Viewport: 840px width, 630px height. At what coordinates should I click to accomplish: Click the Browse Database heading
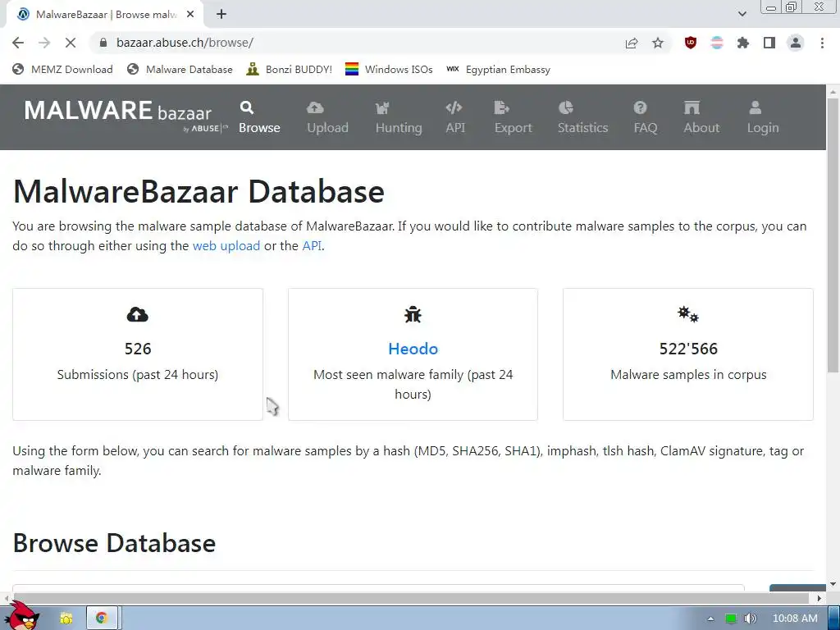114,543
